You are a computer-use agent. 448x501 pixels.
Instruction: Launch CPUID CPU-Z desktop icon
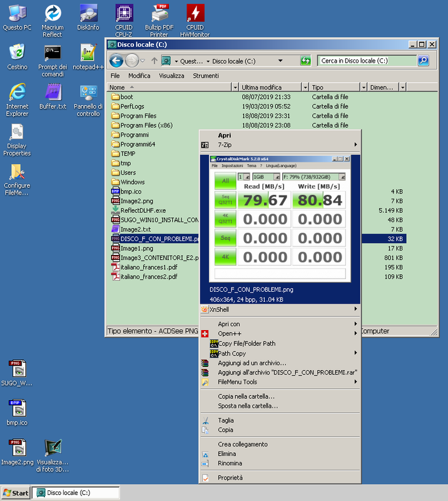(x=124, y=21)
